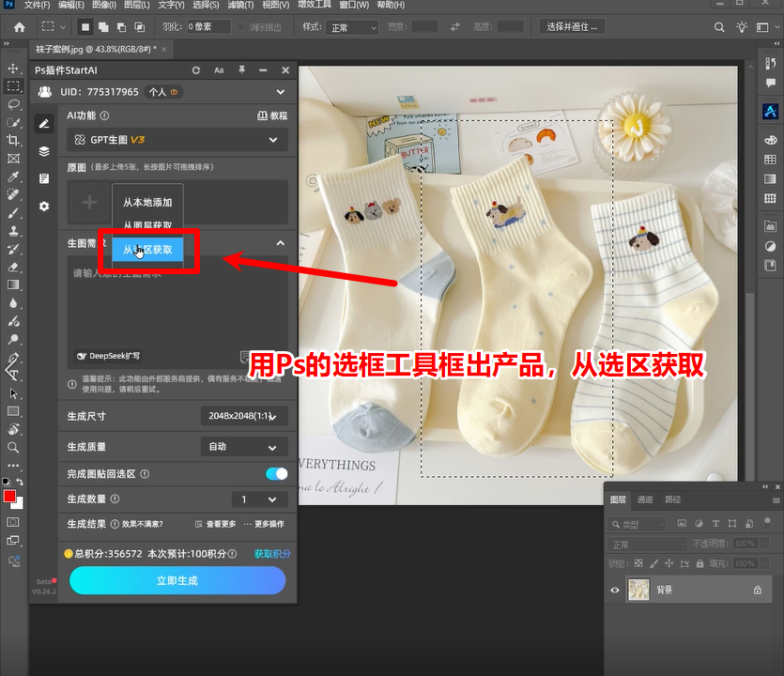Open the 图像(I) menu

tap(104, 5)
